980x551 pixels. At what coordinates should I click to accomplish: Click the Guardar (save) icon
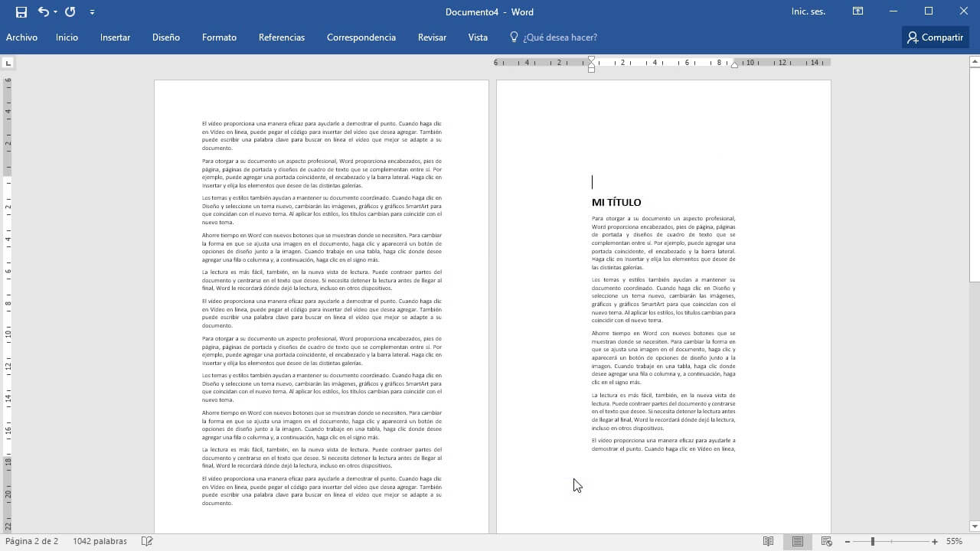21,11
